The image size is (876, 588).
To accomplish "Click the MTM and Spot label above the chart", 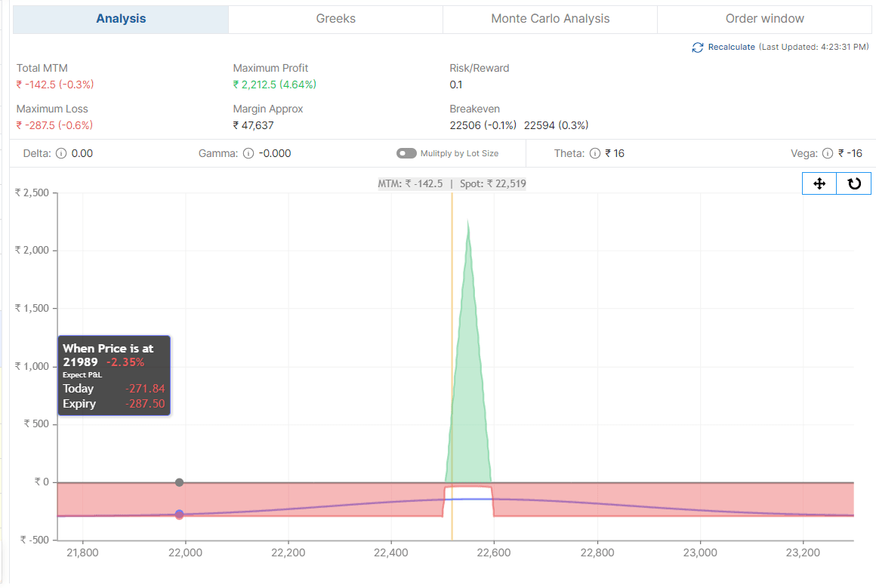I will 452,183.
